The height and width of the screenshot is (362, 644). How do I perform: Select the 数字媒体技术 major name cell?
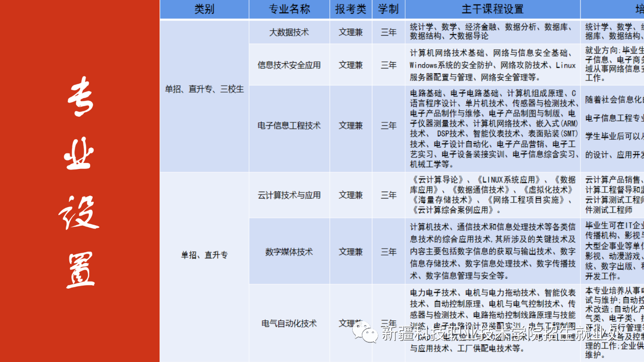pyautogui.click(x=289, y=251)
